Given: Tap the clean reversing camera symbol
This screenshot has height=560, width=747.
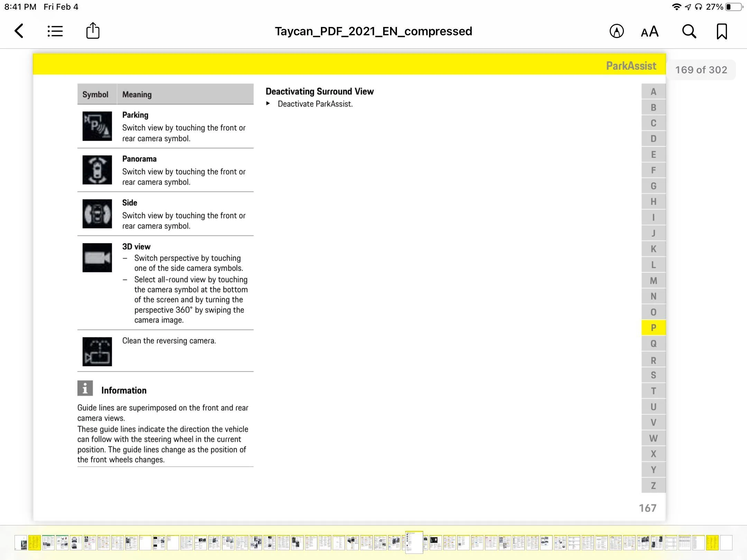Looking at the screenshot, I should (x=97, y=352).
